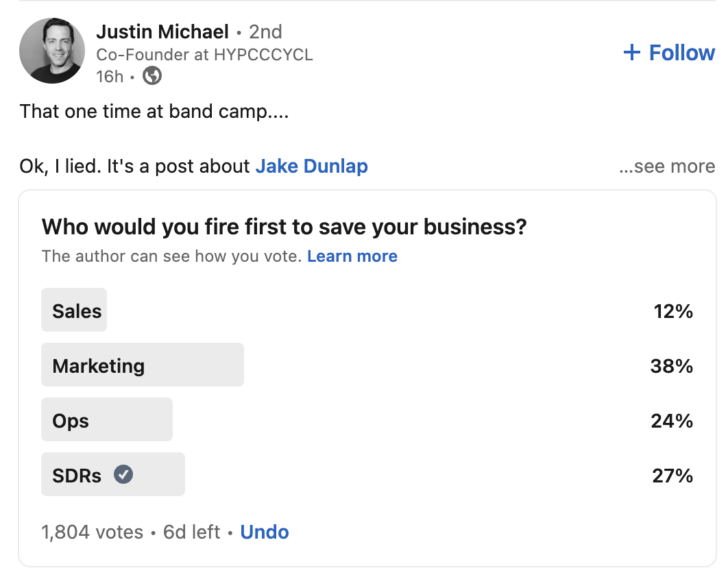
Task: Open the Learn more link
Action: [x=352, y=256]
